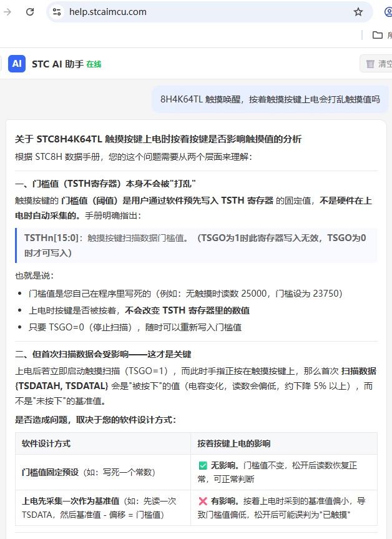
Task: Click the STC AI 助手 title
Action: click(57, 64)
